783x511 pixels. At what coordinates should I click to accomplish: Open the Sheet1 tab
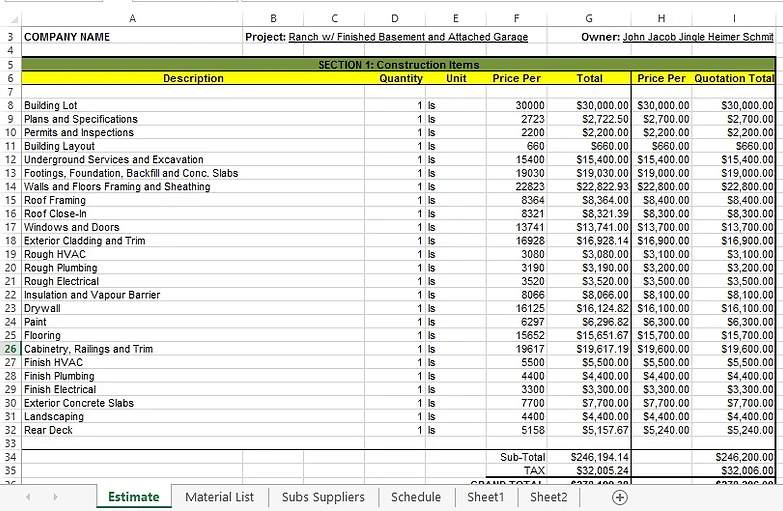pos(485,497)
